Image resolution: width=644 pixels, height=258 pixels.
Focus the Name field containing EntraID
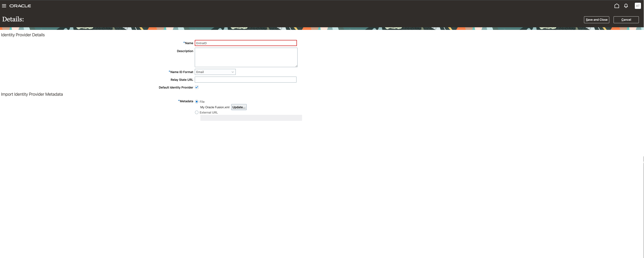245,43
